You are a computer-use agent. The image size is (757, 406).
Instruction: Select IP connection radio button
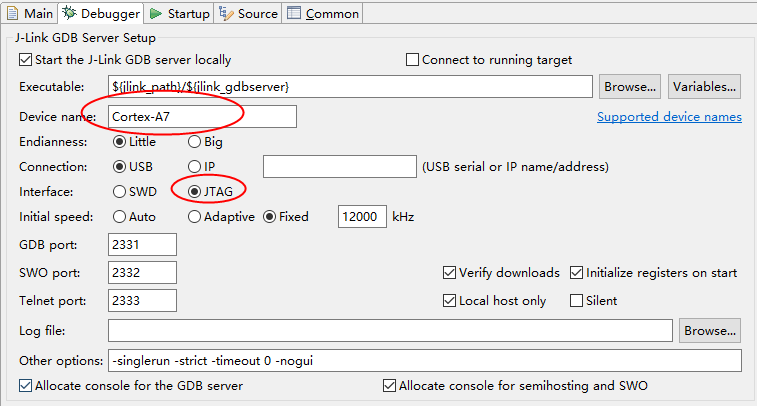pyautogui.click(x=194, y=166)
